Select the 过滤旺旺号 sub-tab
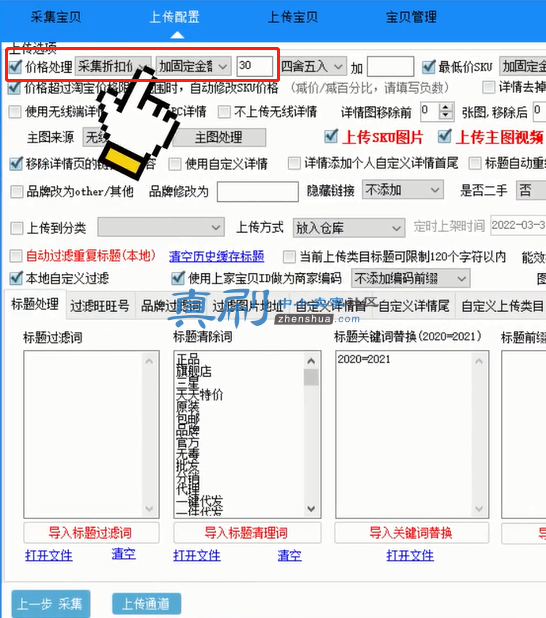This screenshot has height=618, width=546. point(100,306)
